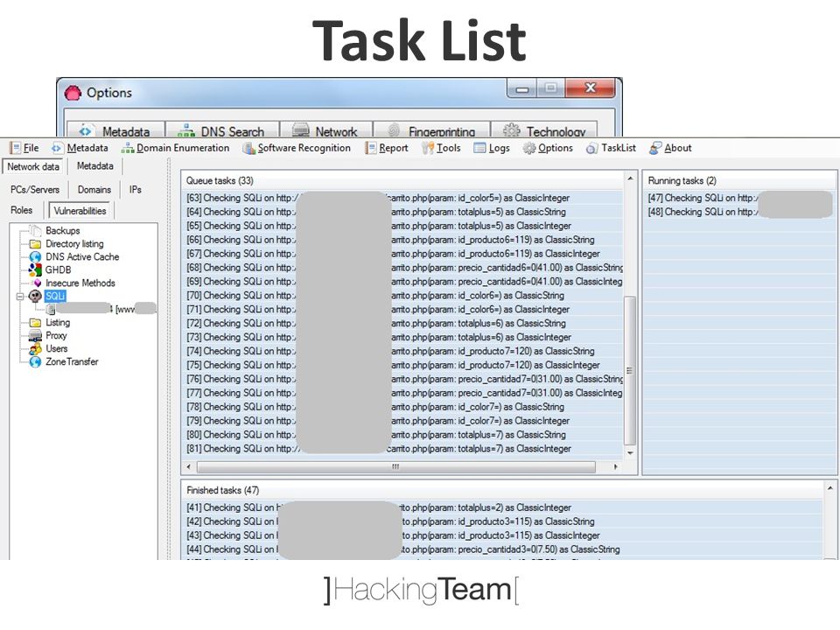Click the Report page icon
Image resolution: width=840 pixels, height=630 pixels.
click(371, 149)
